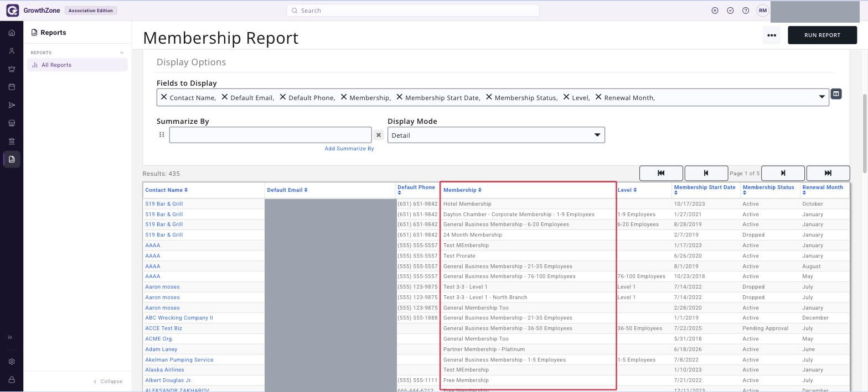Remove Membership field tag
Screen dimensions: 868x392
(344, 97)
